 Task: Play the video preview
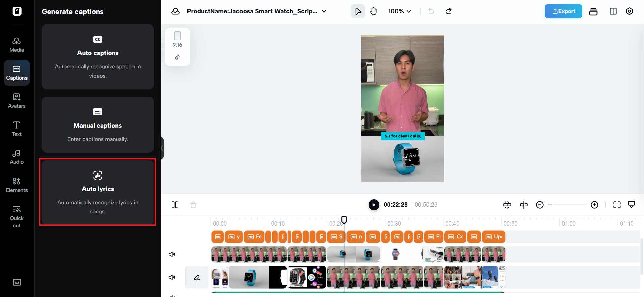coord(374,205)
